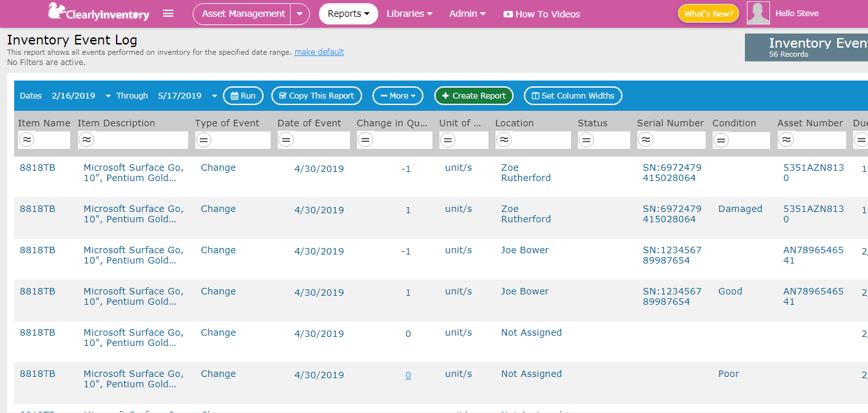The width and height of the screenshot is (868, 413).
Task: Click the make default link
Action: [x=318, y=52]
